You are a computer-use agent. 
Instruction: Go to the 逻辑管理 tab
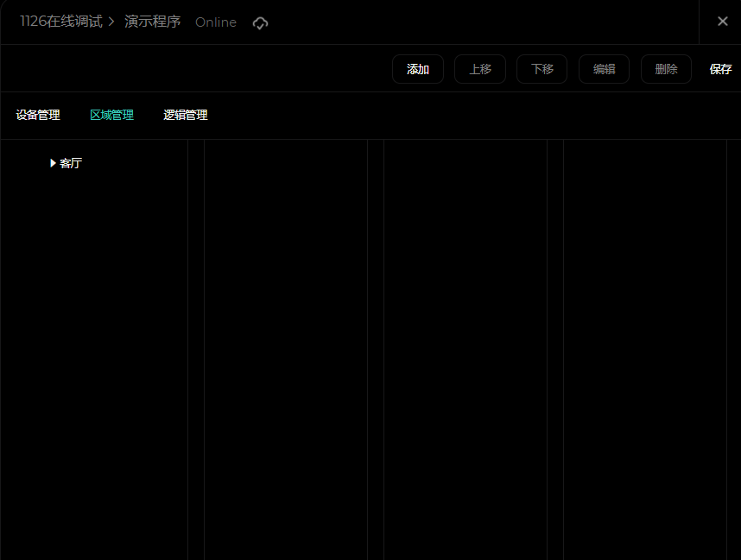click(x=185, y=116)
